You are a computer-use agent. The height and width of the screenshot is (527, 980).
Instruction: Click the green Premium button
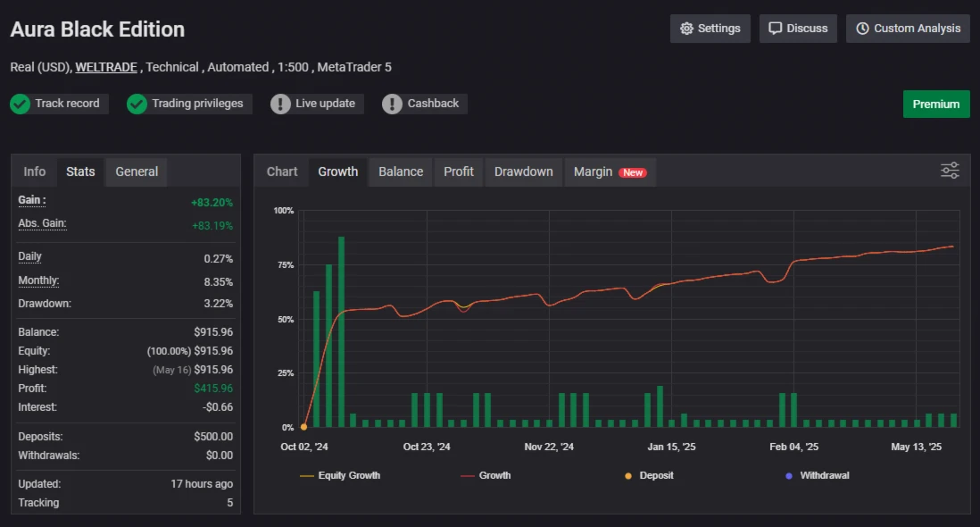point(935,104)
